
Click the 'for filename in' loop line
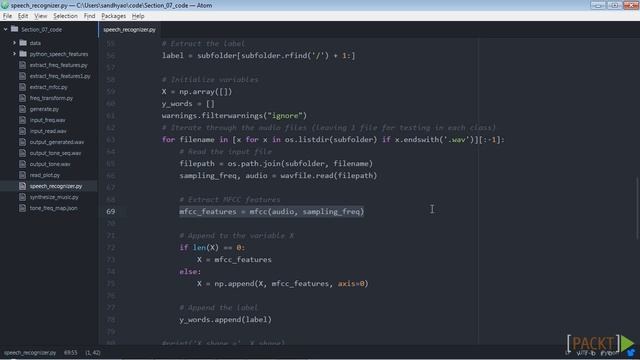point(333,140)
